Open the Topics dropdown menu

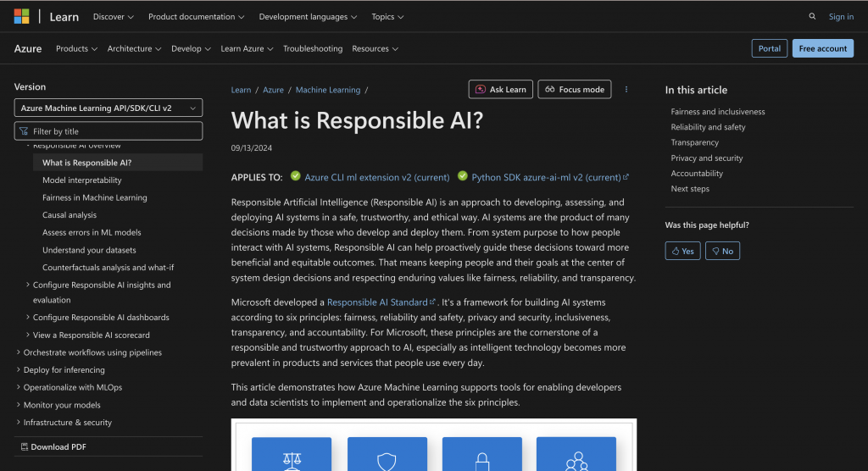point(387,17)
